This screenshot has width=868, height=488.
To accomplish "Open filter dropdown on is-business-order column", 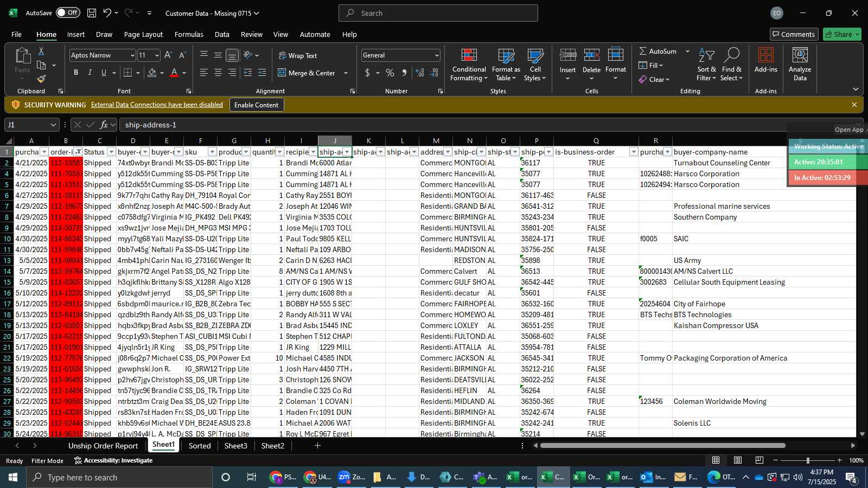I will pos(633,152).
